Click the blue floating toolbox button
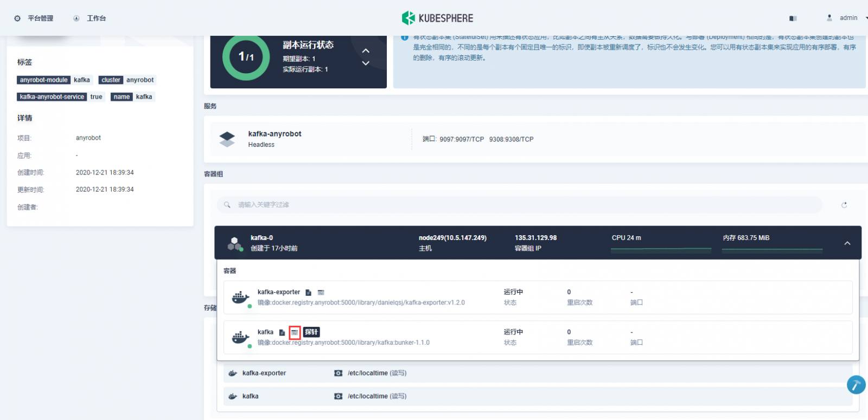Screen dimensions: 868x420 (856, 385)
